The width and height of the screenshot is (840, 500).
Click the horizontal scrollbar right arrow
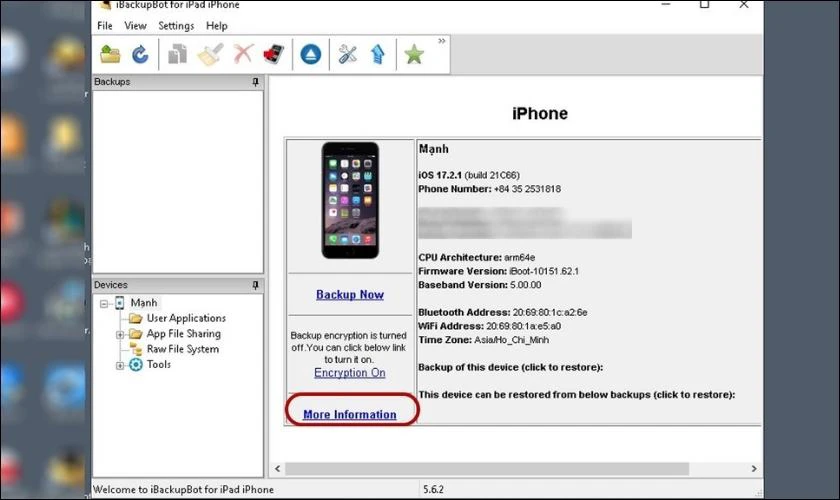coord(754,469)
